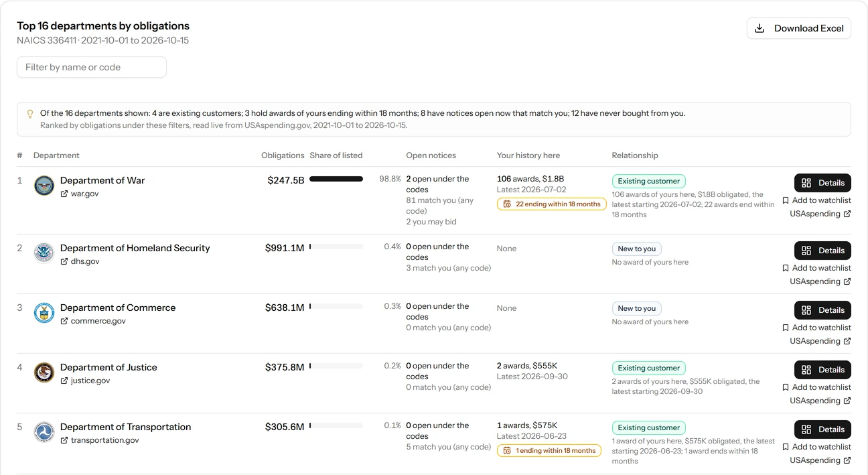This screenshot has width=868, height=475.
Task: Open USAspending link for Department of War
Action: tap(820, 214)
